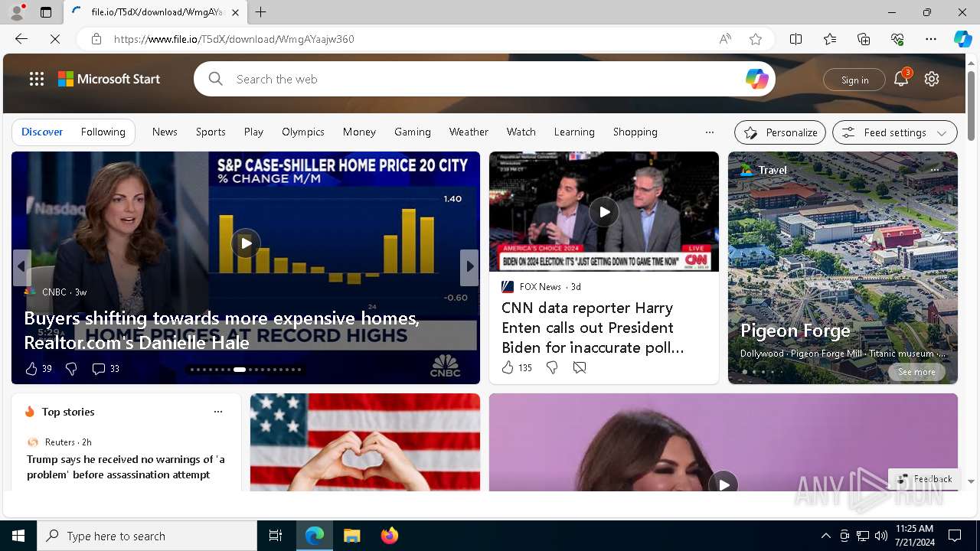Dislike the FOX News CNN story

coord(552,368)
